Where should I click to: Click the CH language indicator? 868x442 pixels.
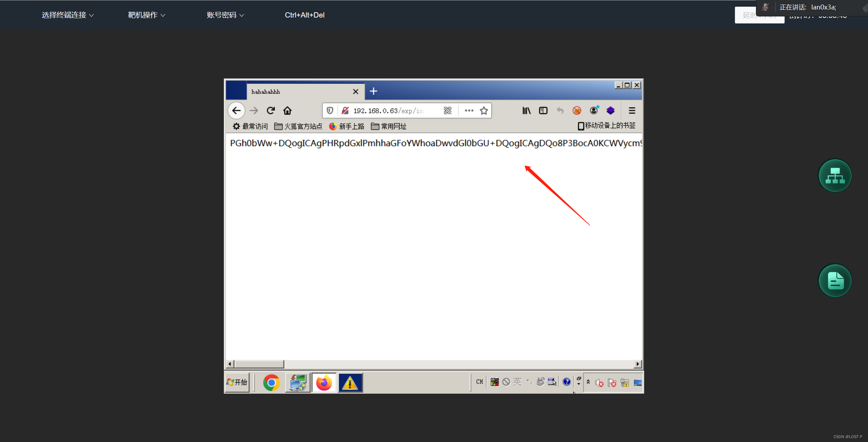480,382
